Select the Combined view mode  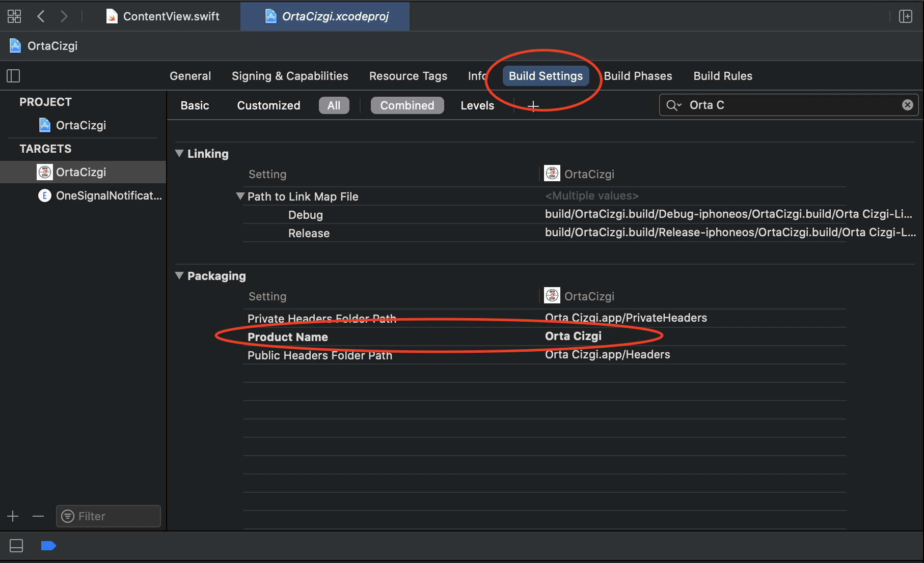[407, 105]
